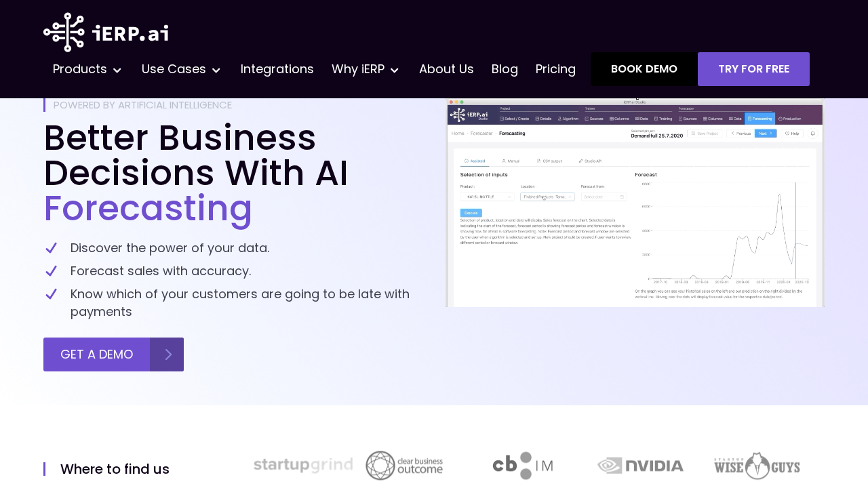This screenshot has width=868, height=488.
Task: Select the Manual mode option
Action: pyautogui.click(x=512, y=161)
